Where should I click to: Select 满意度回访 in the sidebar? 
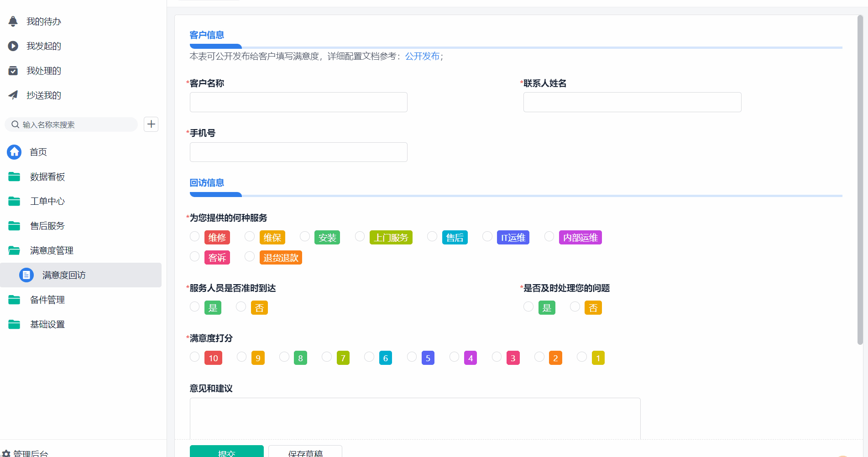click(81, 275)
